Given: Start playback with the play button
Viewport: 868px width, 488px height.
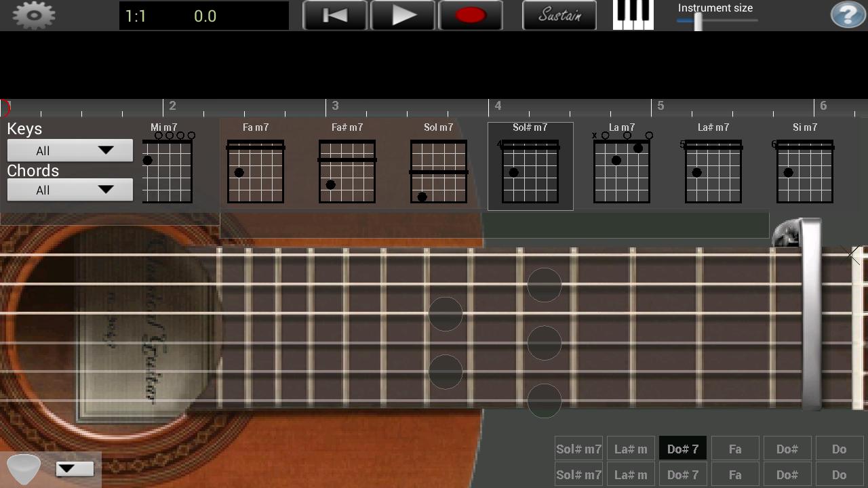Looking at the screenshot, I should [403, 16].
